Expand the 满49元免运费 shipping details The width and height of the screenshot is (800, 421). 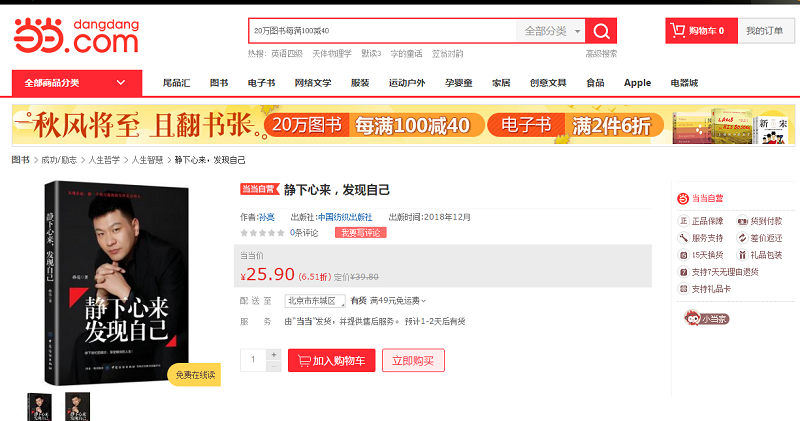point(398,300)
